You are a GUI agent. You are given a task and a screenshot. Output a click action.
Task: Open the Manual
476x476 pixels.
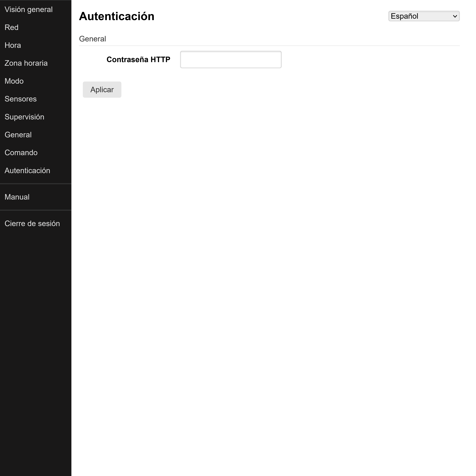(x=17, y=197)
